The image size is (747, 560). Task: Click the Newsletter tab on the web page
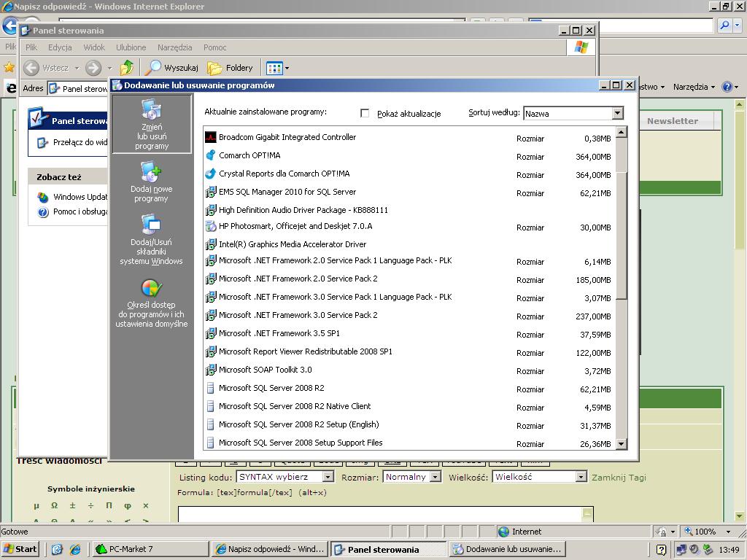click(x=672, y=121)
